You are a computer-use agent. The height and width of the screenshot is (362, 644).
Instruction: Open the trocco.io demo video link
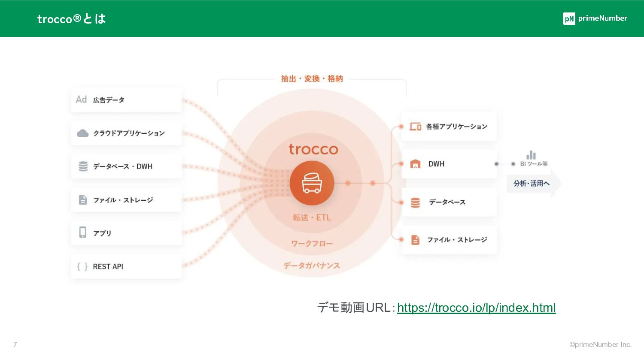pyautogui.click(x=476, y=308)
